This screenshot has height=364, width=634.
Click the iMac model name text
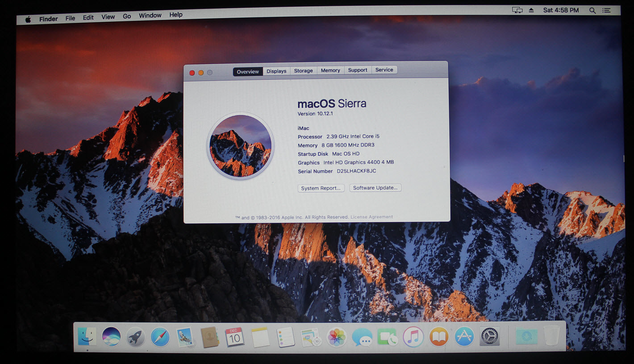click(304, 128)
